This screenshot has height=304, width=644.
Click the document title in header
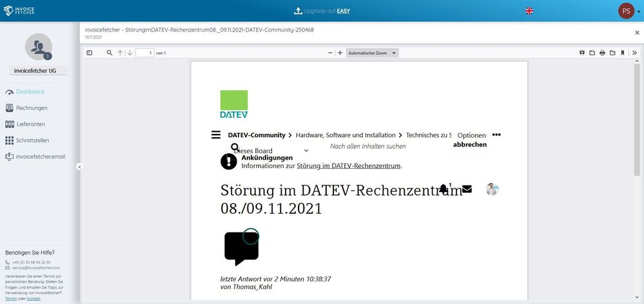coord(199,30)
